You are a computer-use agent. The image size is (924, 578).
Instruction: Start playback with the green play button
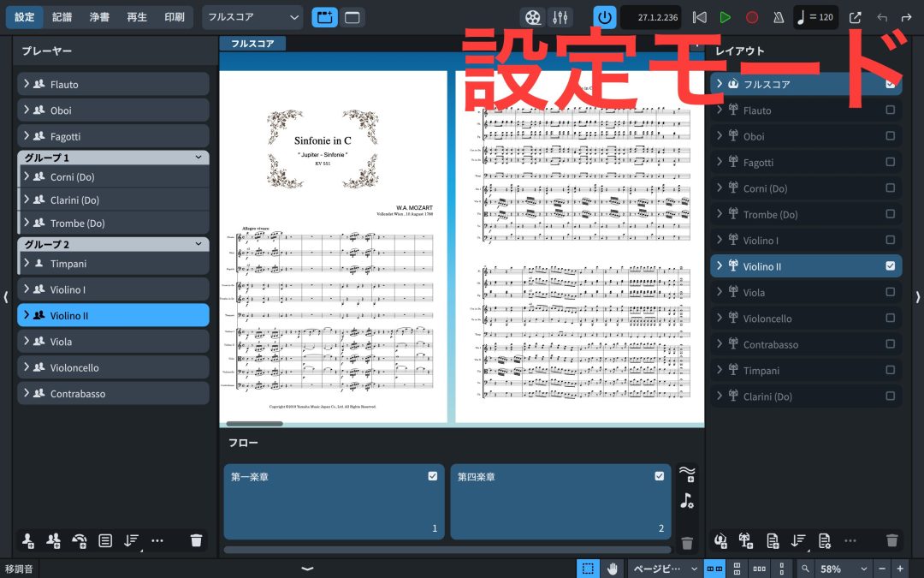(x=726, y=17)
